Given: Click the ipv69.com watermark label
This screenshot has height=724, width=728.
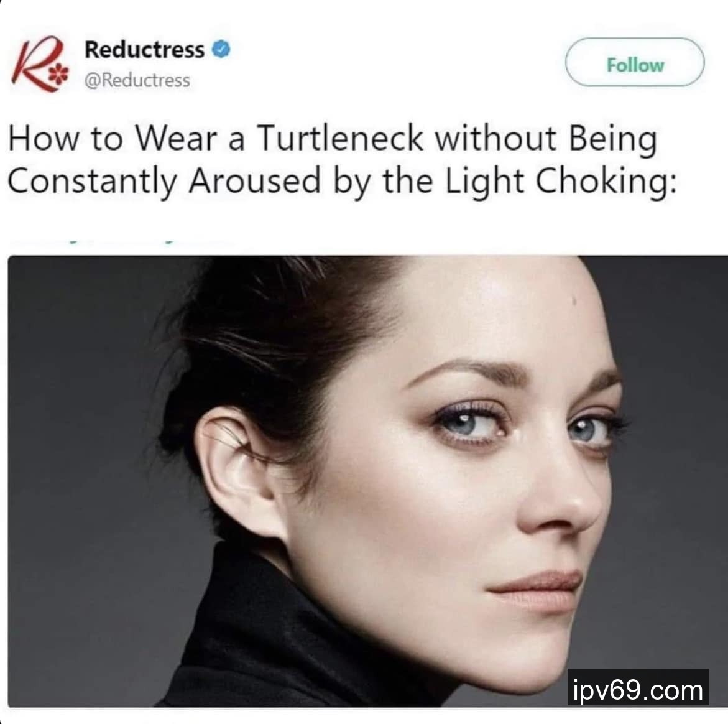Looking at the screenshot, I should 638,687.
